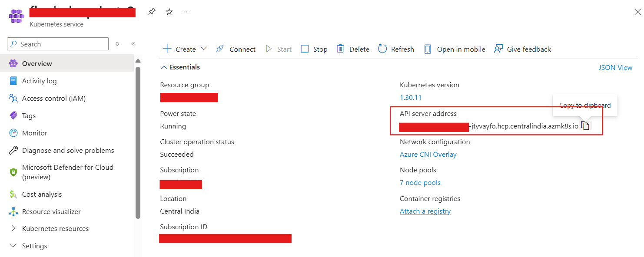The image size is (644, 257).
Task: Click the Delete trash icon
Action: (341, 49)
